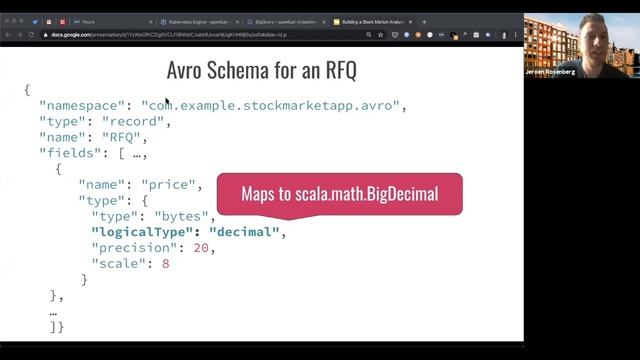
Task: Bookmark this page with the star
Action: click(x=380, y=35)
